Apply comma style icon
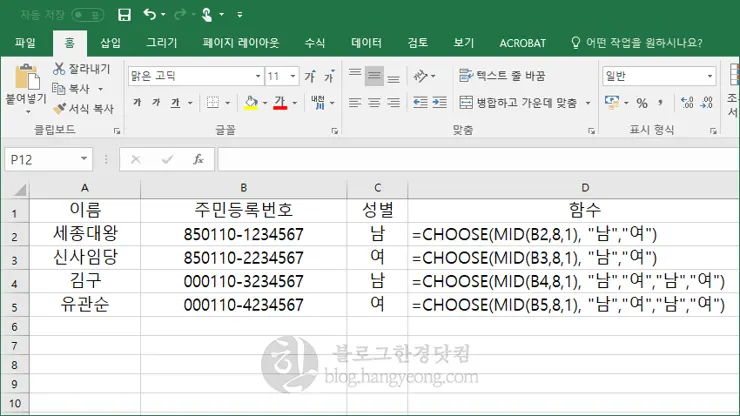Image resolution: width=740 pixels, height=416 pixels. point(661,102)
